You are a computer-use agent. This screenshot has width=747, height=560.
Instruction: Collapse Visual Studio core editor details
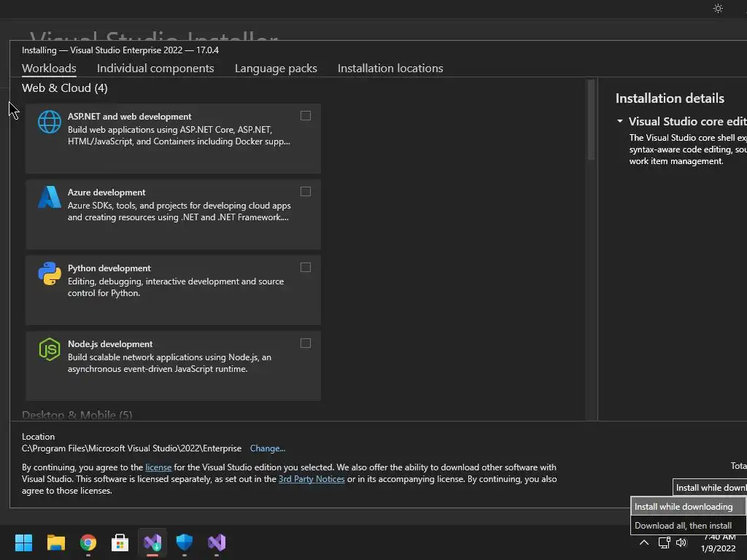[x=620, y=121]
